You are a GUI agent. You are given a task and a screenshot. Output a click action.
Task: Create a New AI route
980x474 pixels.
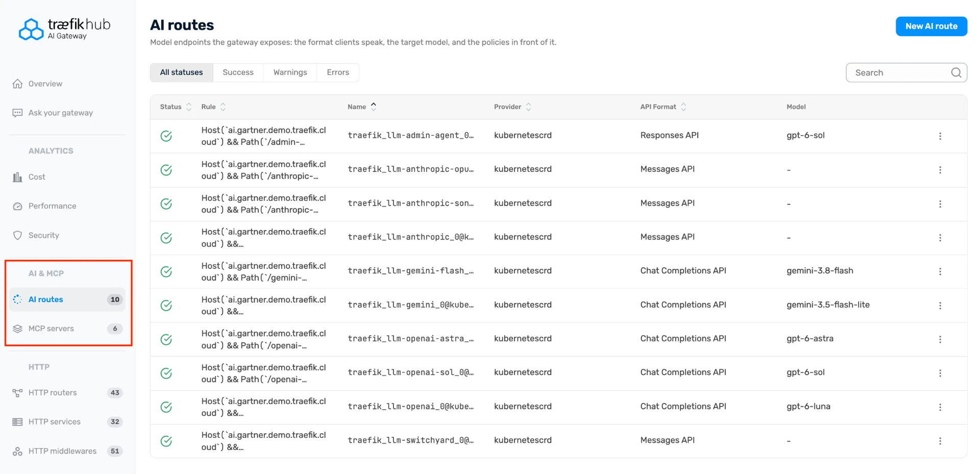tap(931, 26)
